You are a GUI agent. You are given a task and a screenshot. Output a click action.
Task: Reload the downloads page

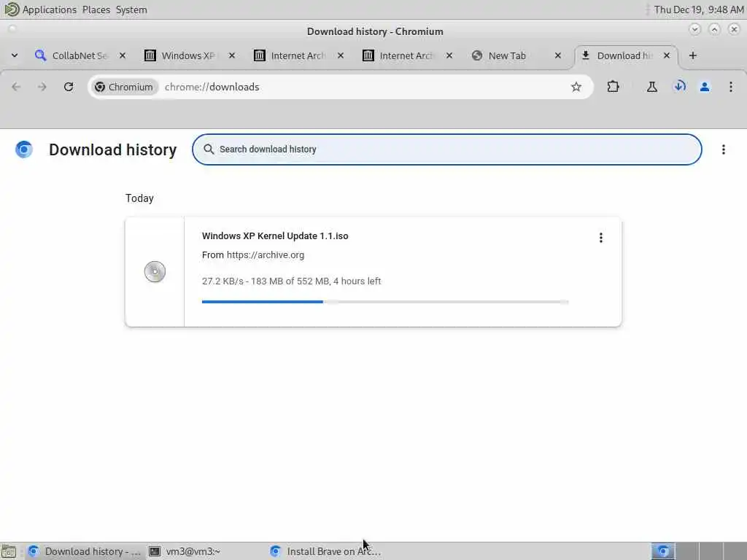[x=69, y=87]
